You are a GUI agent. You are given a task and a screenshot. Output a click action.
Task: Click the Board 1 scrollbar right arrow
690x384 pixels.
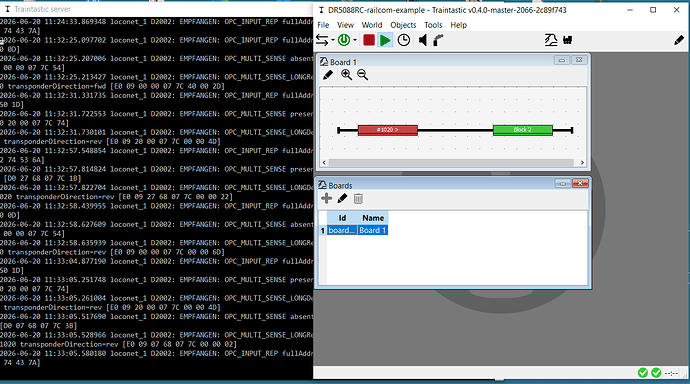coord(582,162)
